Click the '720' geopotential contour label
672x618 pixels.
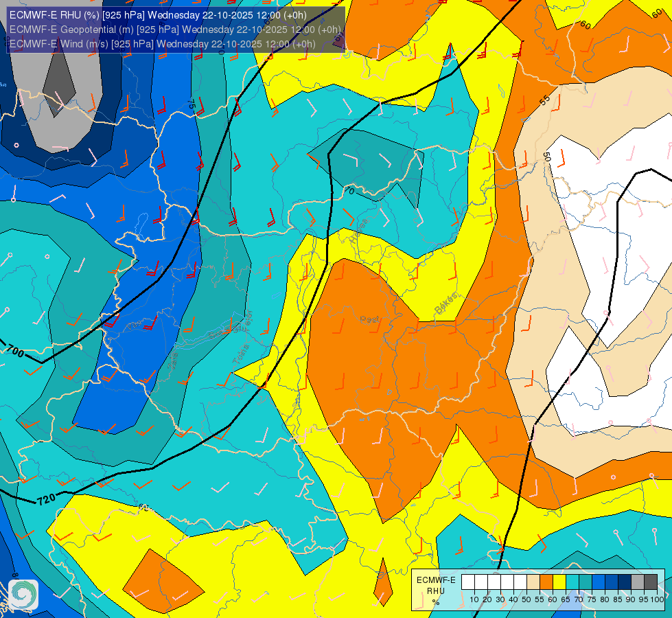click(46, 499)
